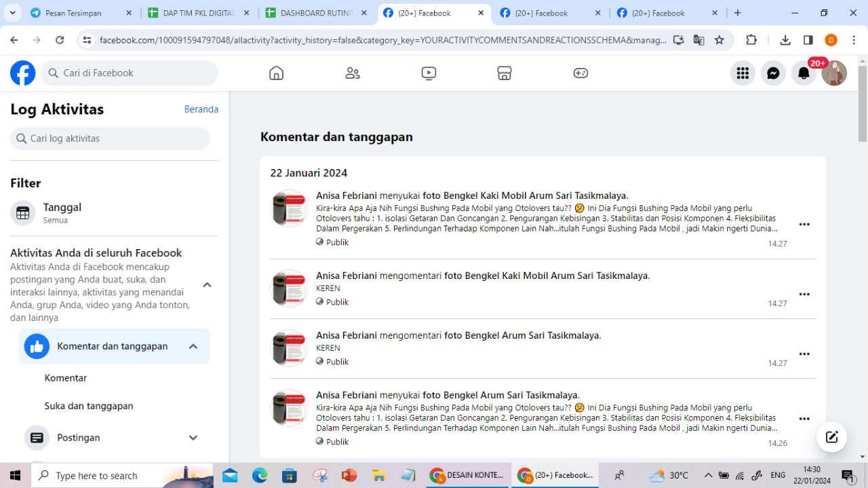Click the new message compose floating button
The image size is (868, 488).
[x=832, y=437]
